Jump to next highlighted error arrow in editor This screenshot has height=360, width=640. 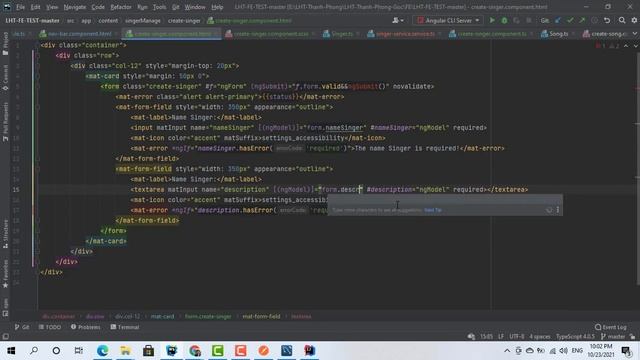tap(635, 46)
